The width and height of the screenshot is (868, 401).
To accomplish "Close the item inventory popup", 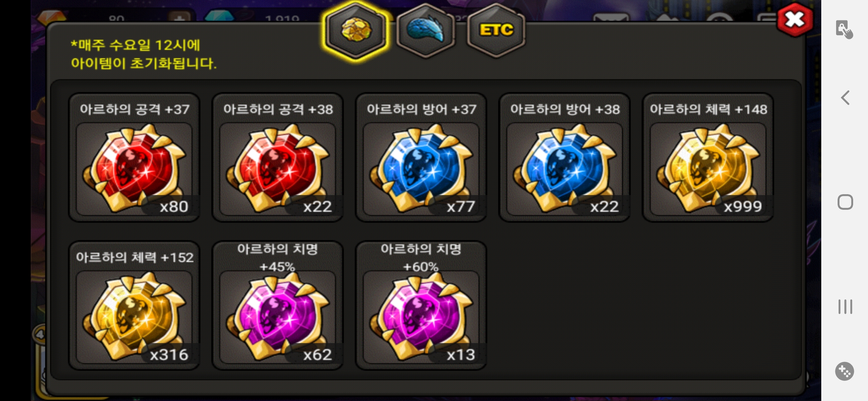I will (794, 20).
